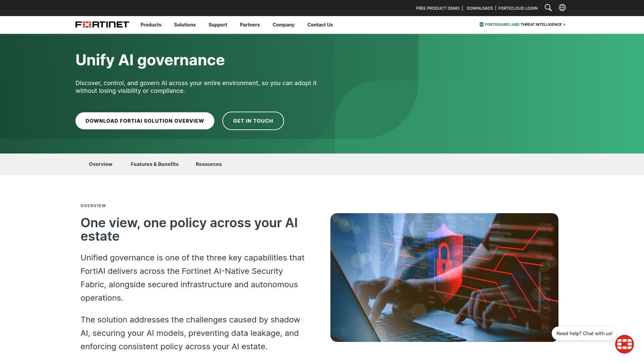The image size is (644, 362).
Task: Click the 'Need help? Chat with us!' bubble
Action: point(584,334)
